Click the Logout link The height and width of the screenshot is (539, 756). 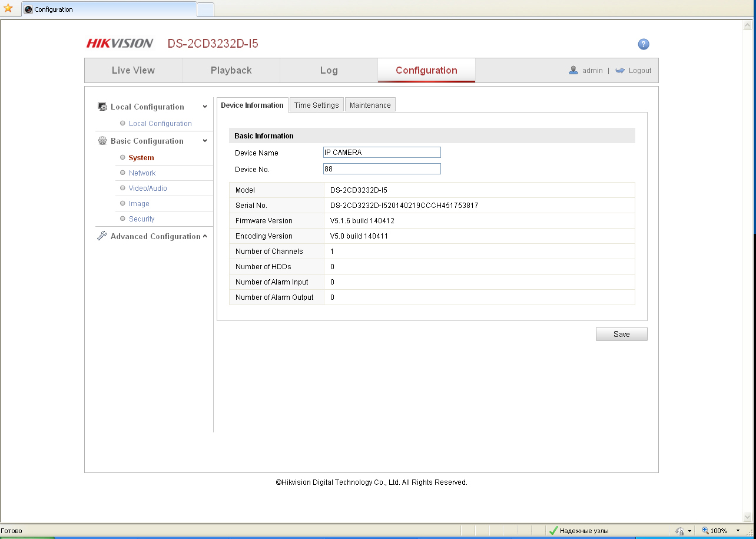point(640,71)
